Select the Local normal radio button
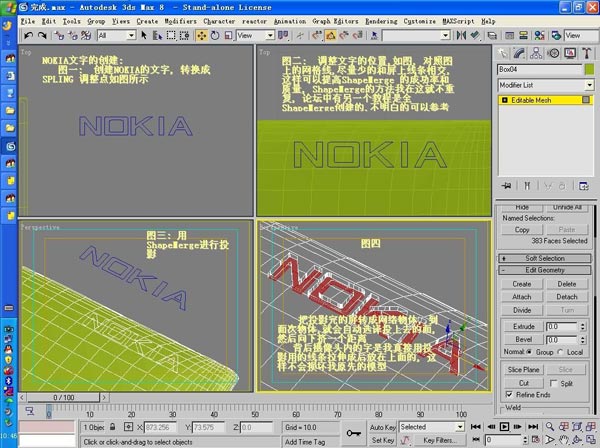The width and height of the screenshot is (600, 448). (x=560, y=352)
